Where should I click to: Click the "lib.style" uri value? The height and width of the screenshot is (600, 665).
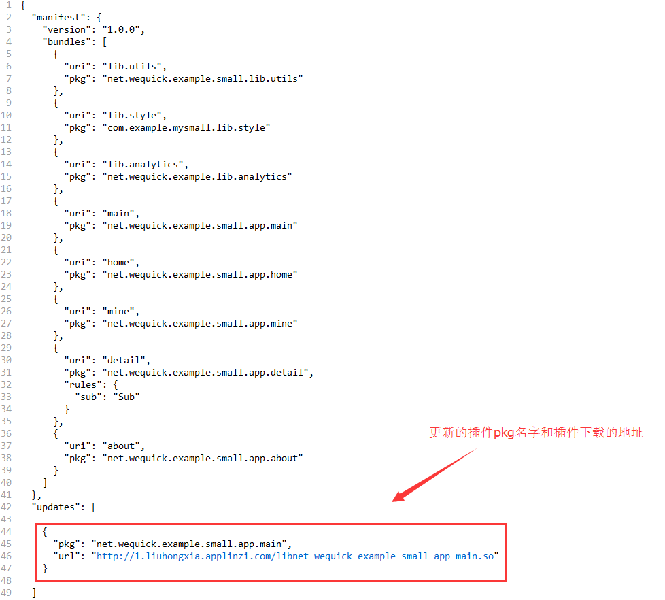pyautogui.click(x=132, y=115)
